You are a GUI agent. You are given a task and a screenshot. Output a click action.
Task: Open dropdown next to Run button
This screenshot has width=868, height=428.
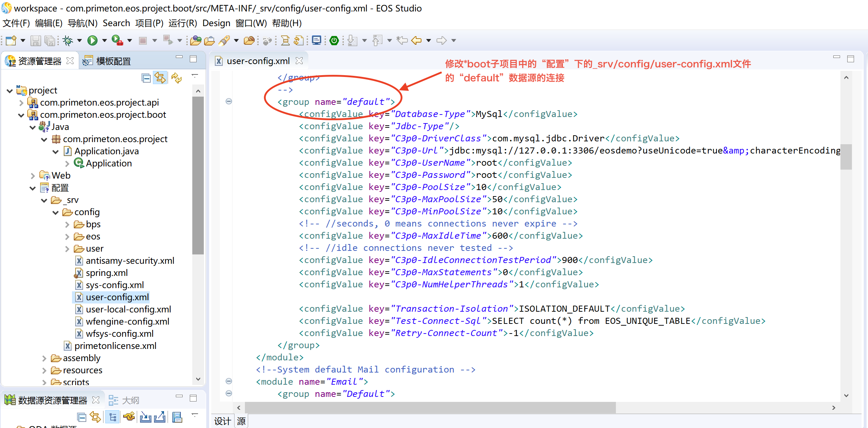105,40
